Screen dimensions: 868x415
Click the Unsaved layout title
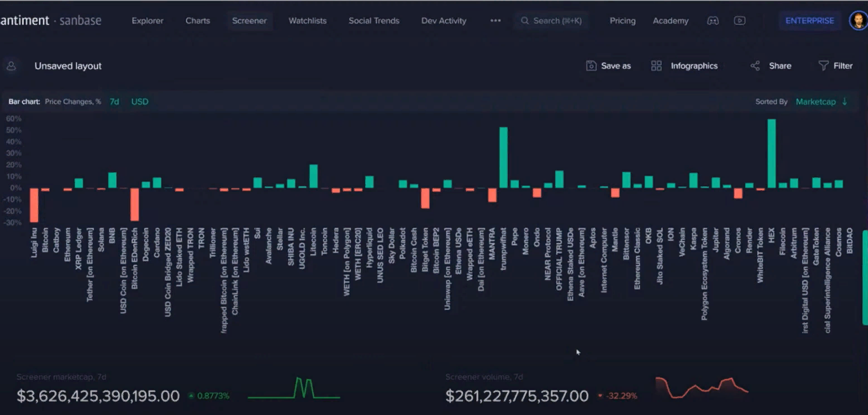pos(68,66)
